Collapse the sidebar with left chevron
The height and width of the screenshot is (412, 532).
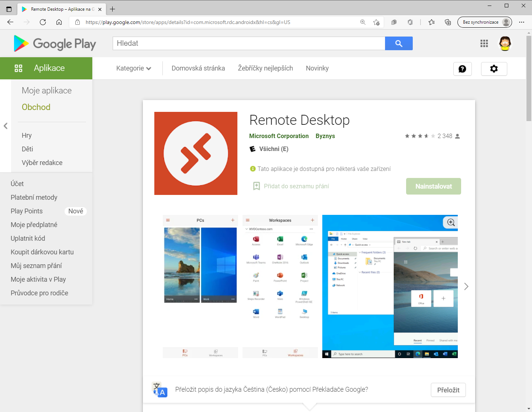pos(6,126)
